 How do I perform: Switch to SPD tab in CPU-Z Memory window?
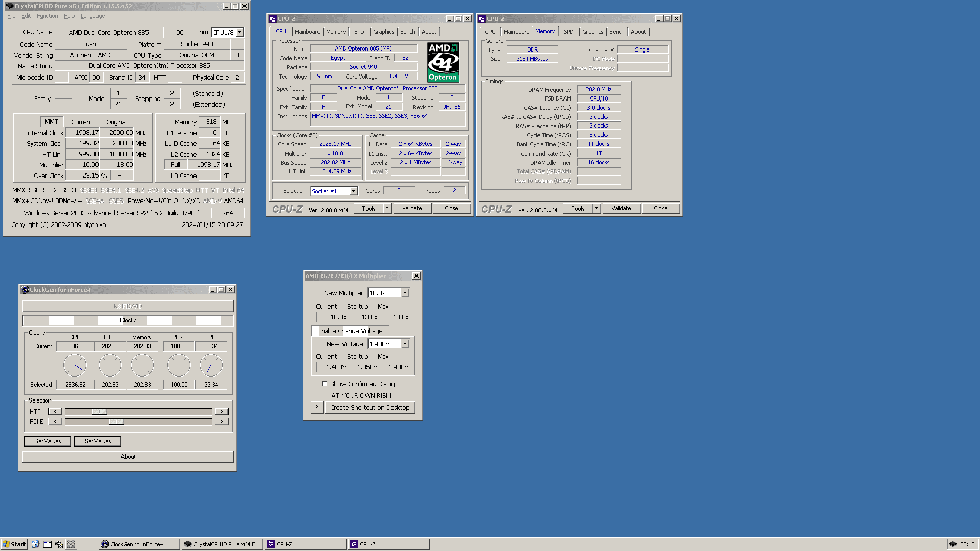click(568, 32)
